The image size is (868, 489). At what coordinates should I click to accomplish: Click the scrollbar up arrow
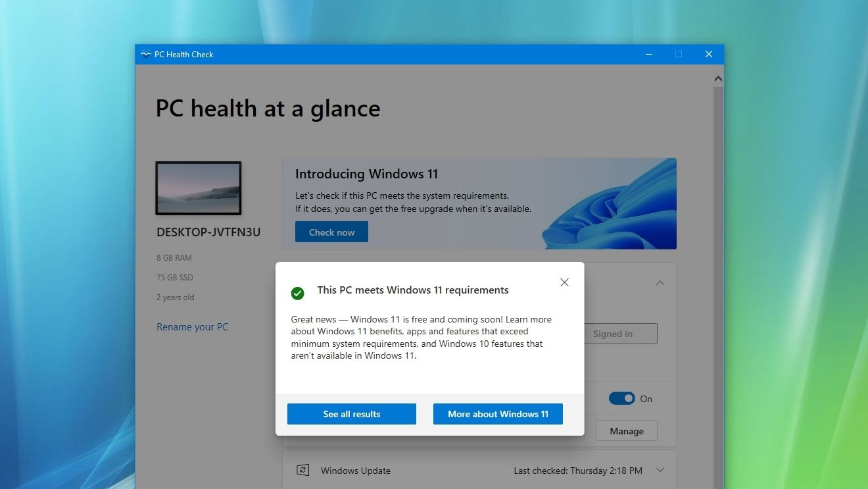click(718, 79)
